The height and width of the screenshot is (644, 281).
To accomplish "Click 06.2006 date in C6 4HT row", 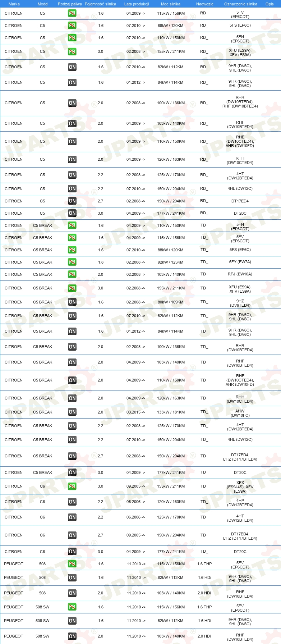I will [136, 517].
